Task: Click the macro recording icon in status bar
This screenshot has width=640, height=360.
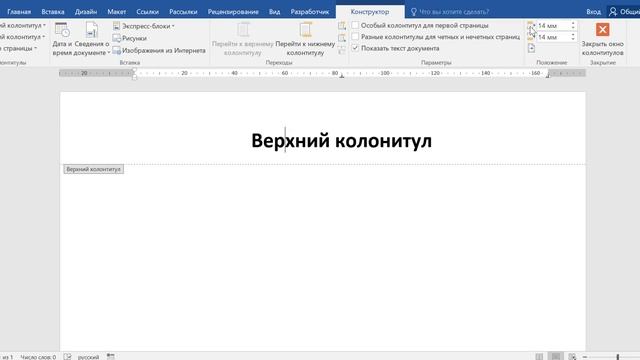Action: pyautogui.click(x=111, y=356)
